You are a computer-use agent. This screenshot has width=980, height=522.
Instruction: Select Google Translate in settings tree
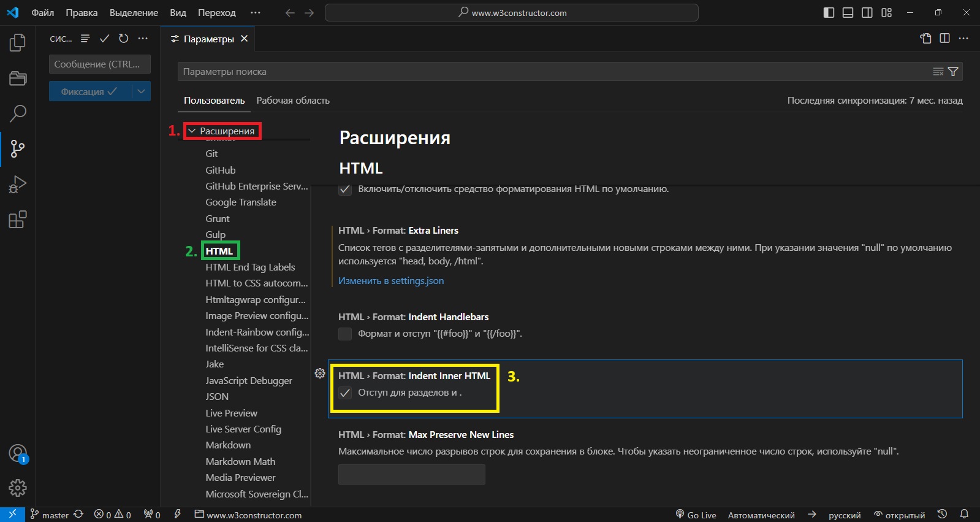[x=241, y=202]
